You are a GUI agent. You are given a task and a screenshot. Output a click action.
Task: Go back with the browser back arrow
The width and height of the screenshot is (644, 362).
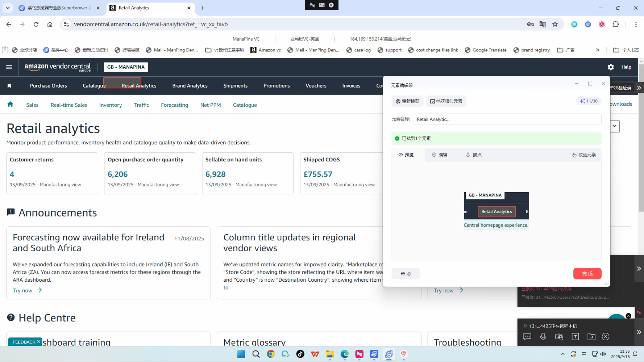[x=9, y=24]
